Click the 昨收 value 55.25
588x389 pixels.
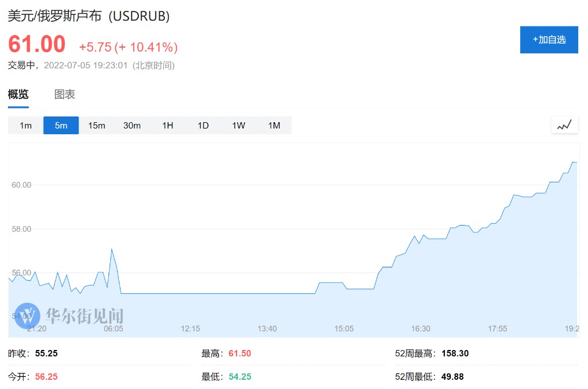pos(46,353)
